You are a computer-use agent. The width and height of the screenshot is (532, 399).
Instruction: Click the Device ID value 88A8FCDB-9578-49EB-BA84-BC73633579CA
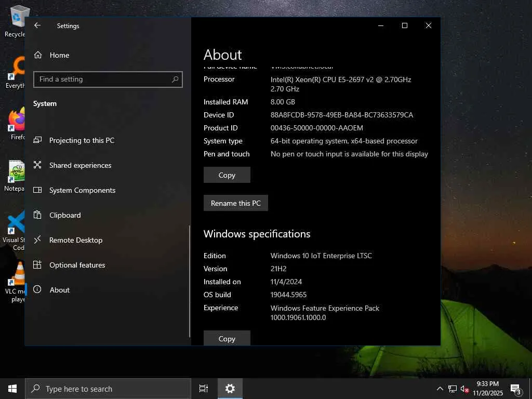[x=342, y=115]
